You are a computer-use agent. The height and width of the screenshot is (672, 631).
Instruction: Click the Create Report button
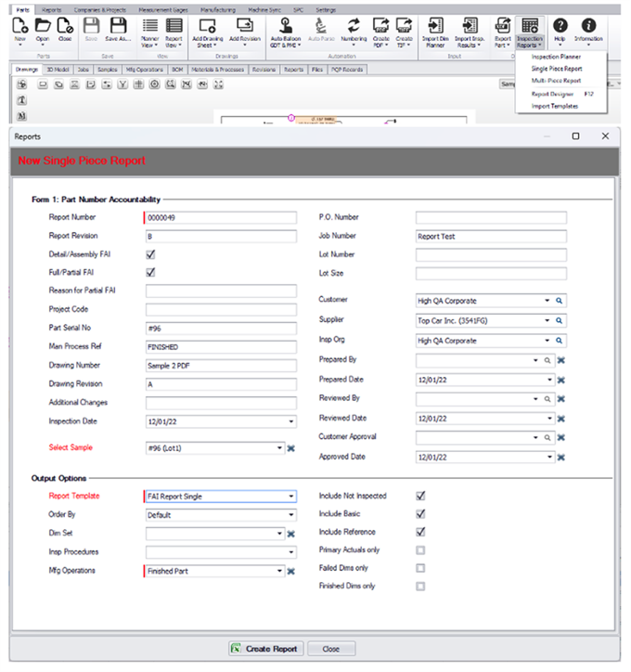coord(264,649)
